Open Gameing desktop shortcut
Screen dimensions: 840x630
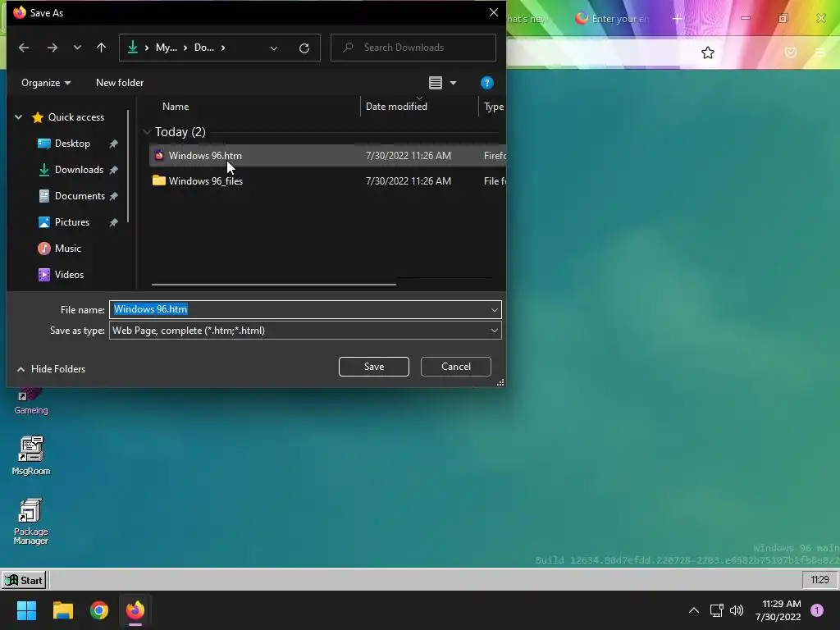click(30, 400)
